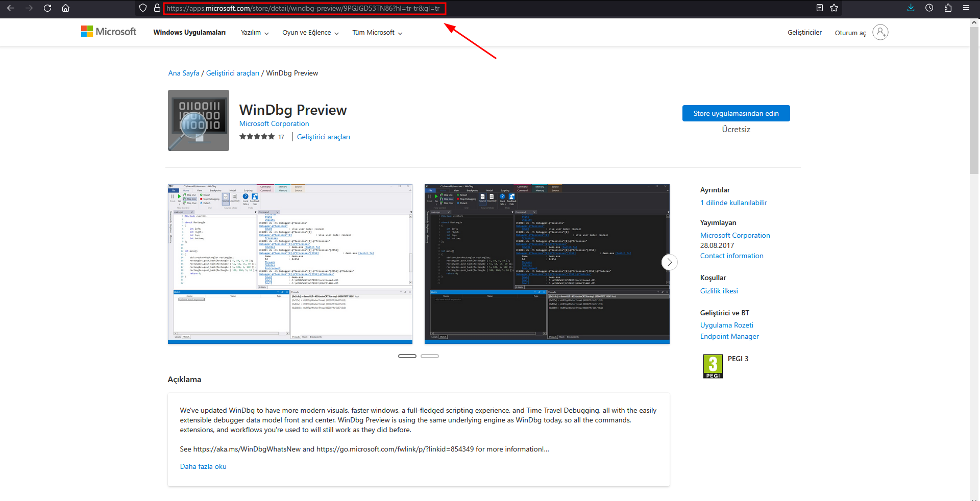The height and width of the screenshot is (501, 980).
Task: Show next screenshots with the carousel arrow
Action: [670, 262]
